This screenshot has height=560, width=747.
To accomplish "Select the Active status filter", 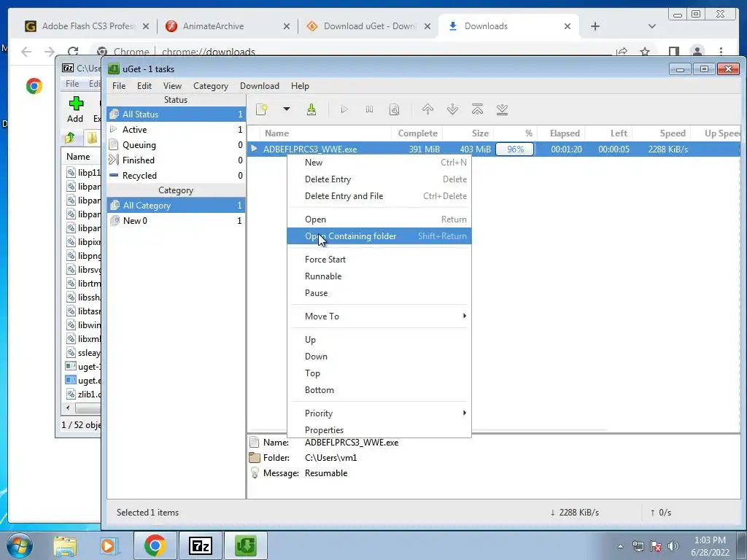I will pyautogui.click(x=177, y=130).
